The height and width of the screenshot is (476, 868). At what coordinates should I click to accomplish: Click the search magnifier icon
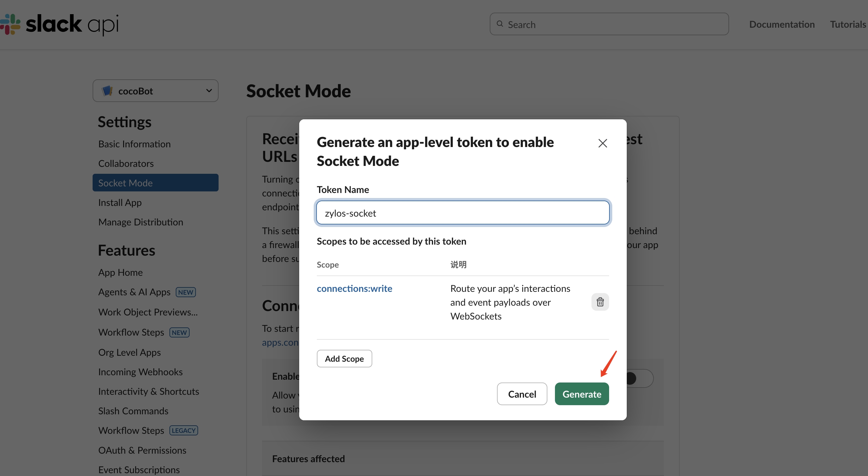pos(500,24)
